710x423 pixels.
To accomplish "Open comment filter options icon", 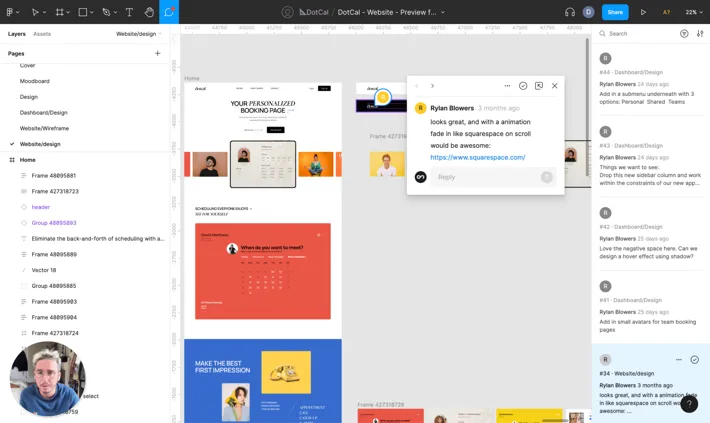I will (684, 34).
